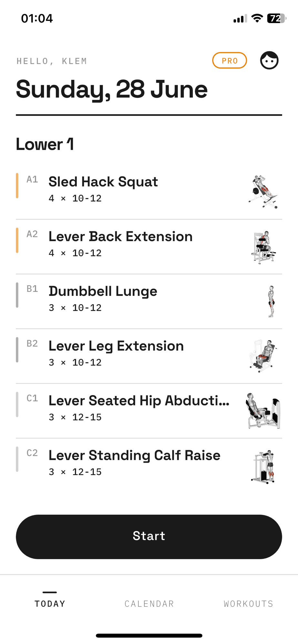Open the profile face avatar icon
This screenshot has width=298, height=644.
[x=269, y=60]
